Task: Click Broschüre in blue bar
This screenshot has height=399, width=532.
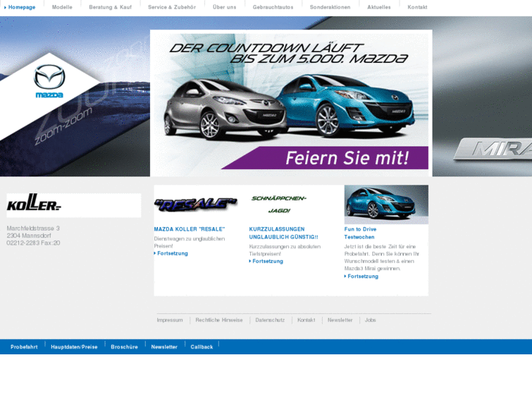Action: (124, 347)
